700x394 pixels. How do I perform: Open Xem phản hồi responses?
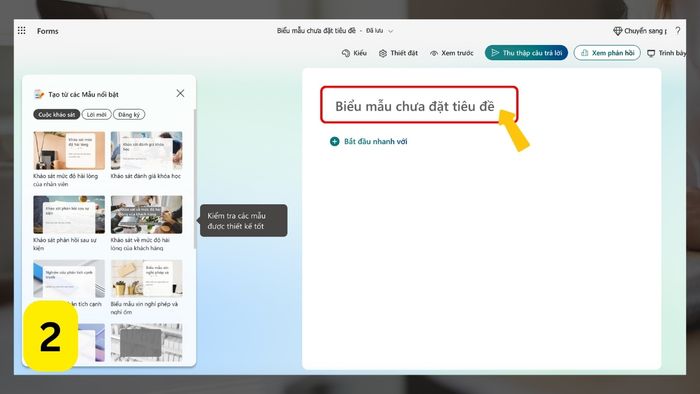[x=607, y=53]
